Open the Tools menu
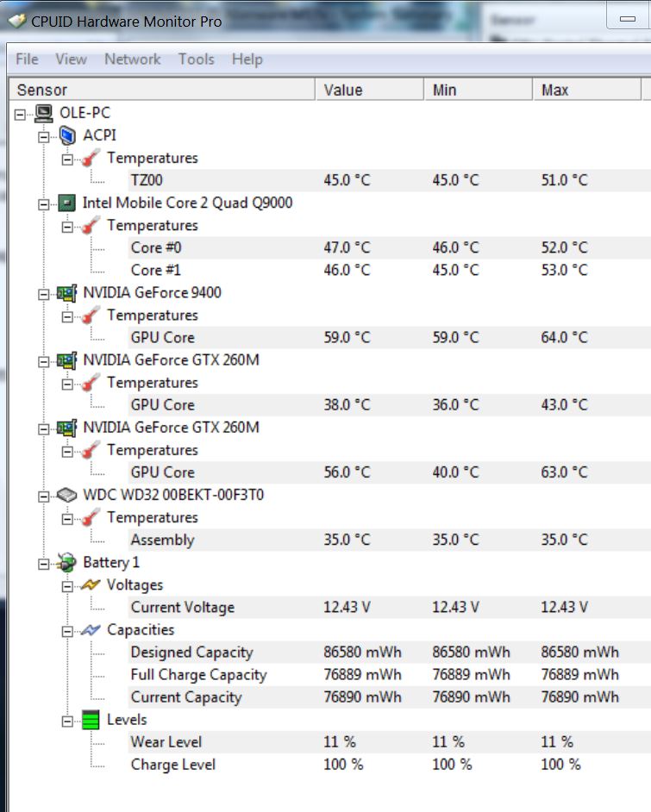Image resolution: width=651 pixels, height=812 pixels. pyautogui.click(x=197, y=59)
